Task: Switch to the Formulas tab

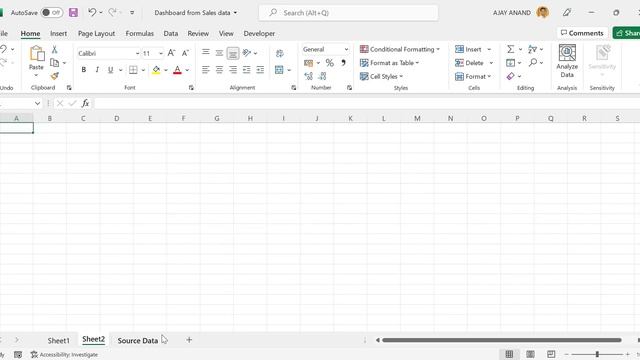Action: (x=140, y=33)
